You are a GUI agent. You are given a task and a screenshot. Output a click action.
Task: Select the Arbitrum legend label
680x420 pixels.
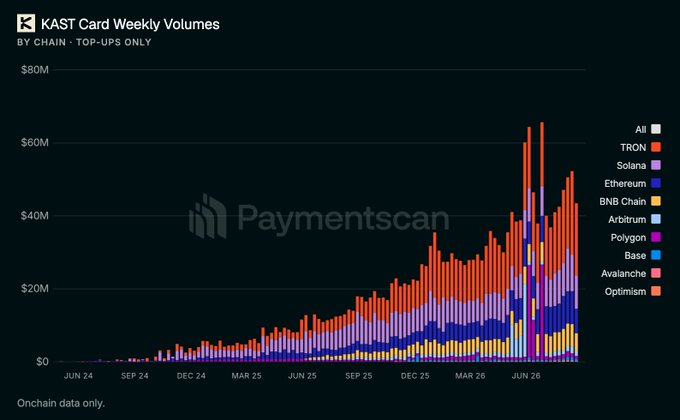click(627, 220)
